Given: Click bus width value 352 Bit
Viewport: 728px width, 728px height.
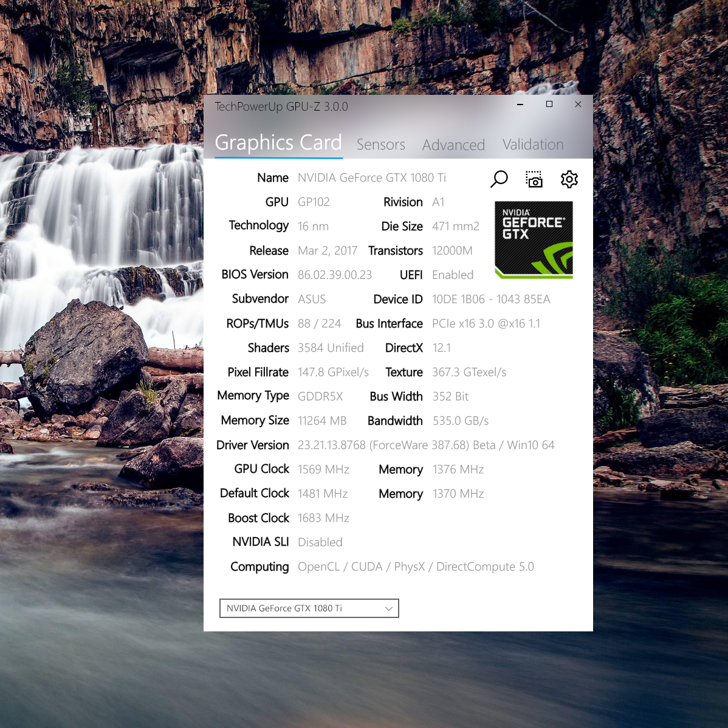Looking at the screenshot, I should [x=450, y=396].
